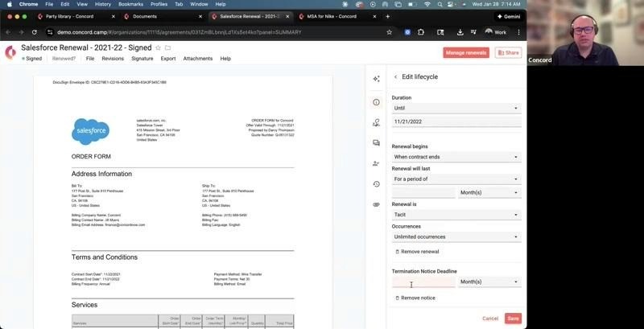644x329 pixels.
Task: Open the Duration 'Until' dropdown
Action: [x=456, y=109]
